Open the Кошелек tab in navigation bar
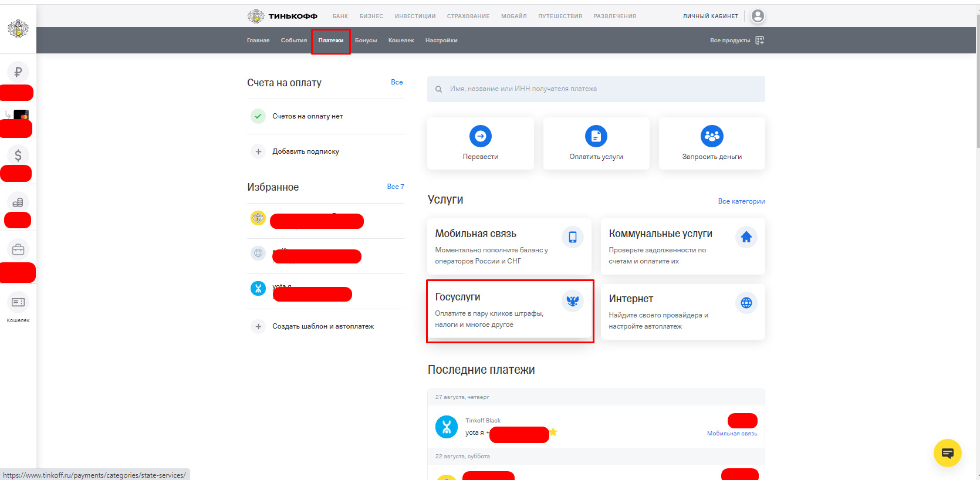Viewport: 980px width, 480px height. click(x=401, y=40)
